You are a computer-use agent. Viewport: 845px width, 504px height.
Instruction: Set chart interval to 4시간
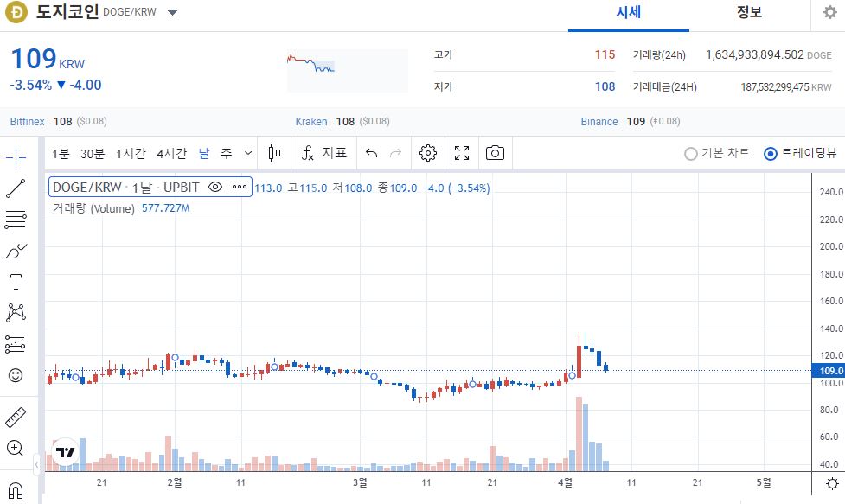(x=172, y=154)
